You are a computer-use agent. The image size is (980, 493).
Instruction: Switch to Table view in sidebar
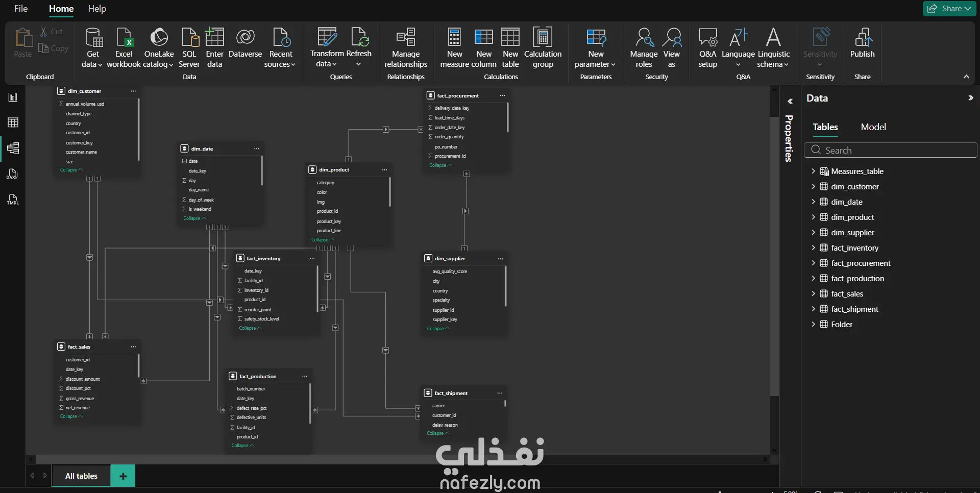pyautogui.click(x=13, y=122)
